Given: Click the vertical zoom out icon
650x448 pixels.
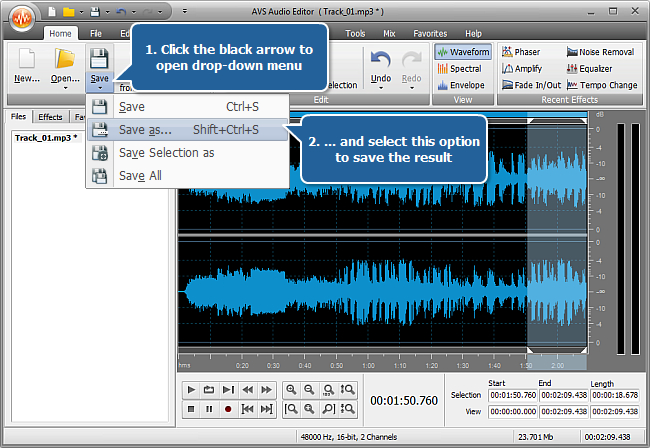Looking at the screenshot, I should (x=347, y=409).
